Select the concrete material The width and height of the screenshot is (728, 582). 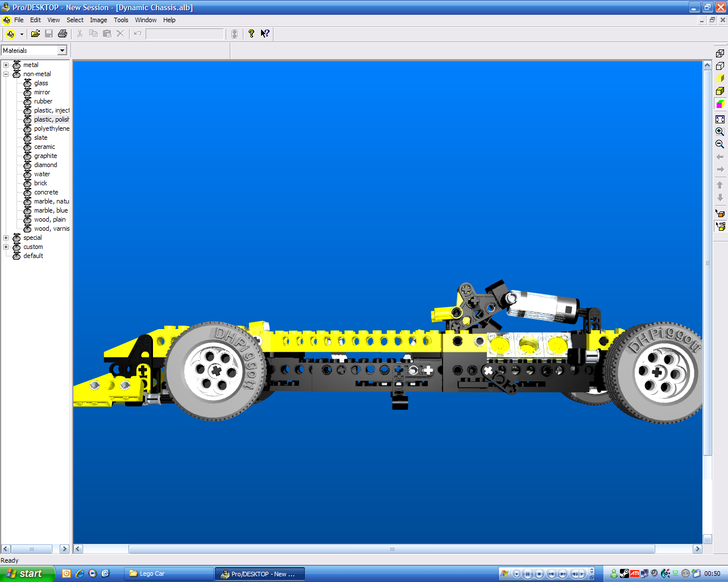click(46, 192)
